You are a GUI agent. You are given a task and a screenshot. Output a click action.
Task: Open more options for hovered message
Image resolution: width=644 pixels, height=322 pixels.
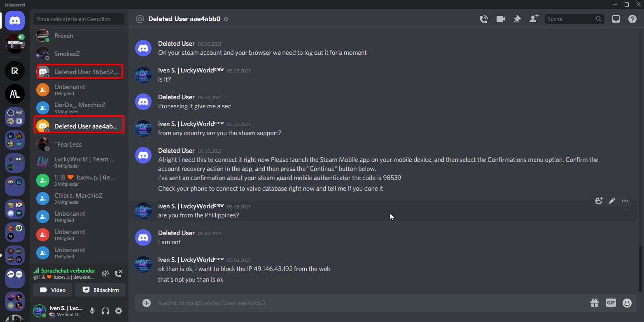click(x=625, y=201)
